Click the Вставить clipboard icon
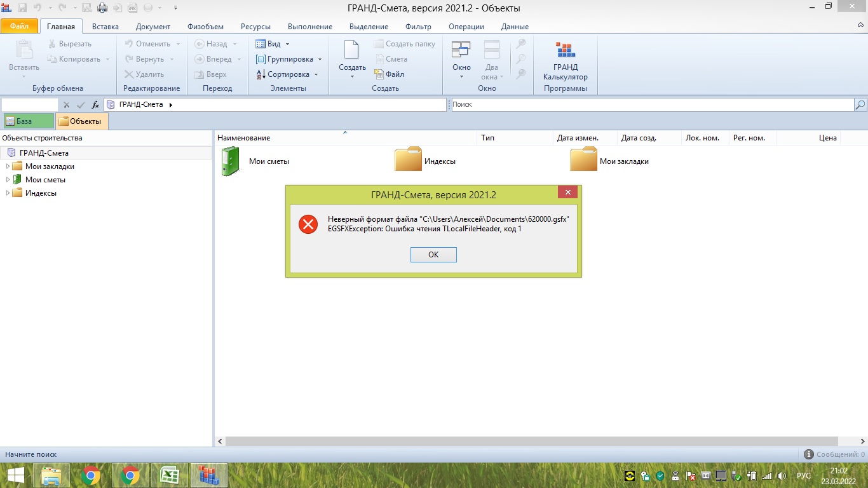Screen dimensions: 868x488 24,50
